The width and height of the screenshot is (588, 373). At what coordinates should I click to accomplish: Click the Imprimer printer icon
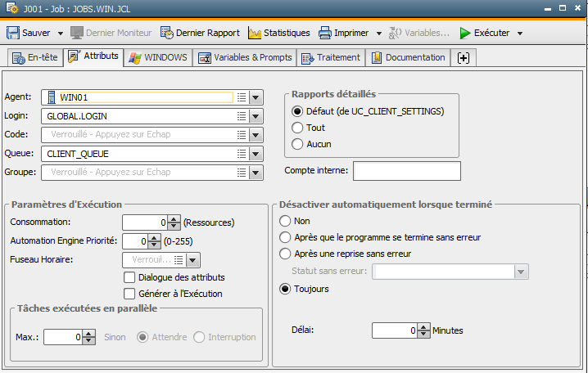(x=325, y=33)
